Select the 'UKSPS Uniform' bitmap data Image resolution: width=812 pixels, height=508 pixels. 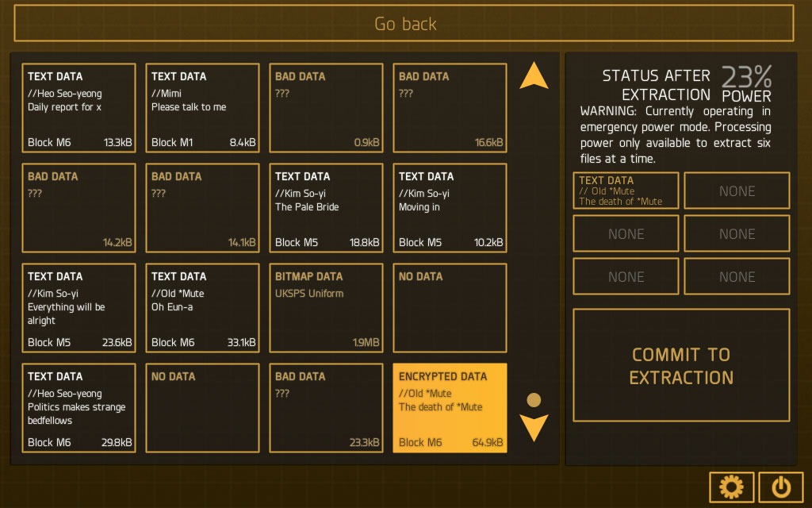[x=326, y=307]
